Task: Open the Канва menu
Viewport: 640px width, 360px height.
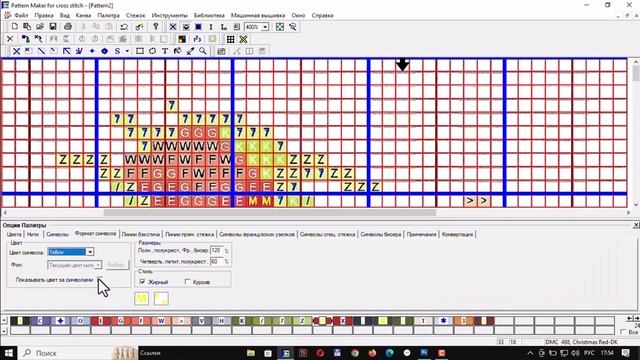Action: (83, 15)
